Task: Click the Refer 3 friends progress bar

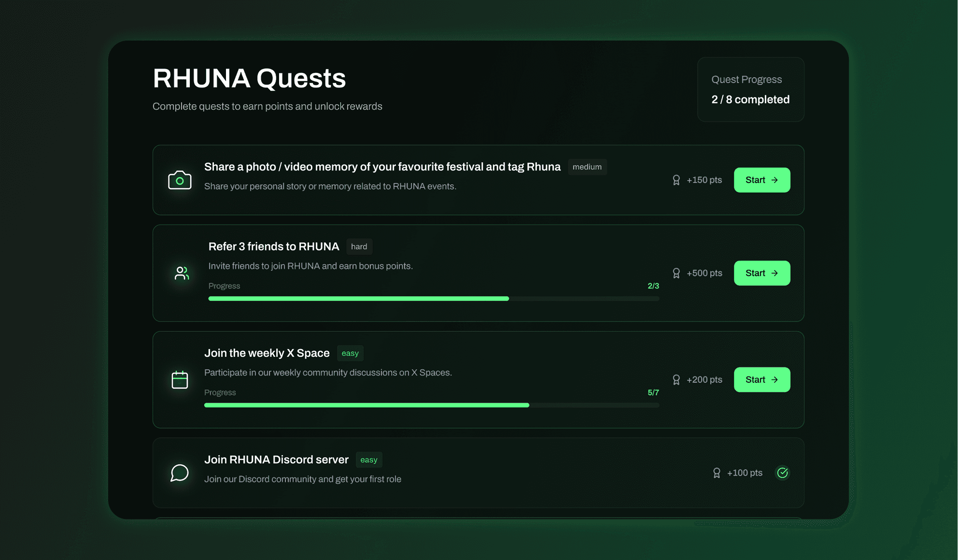Action: [x=434, y=299]
